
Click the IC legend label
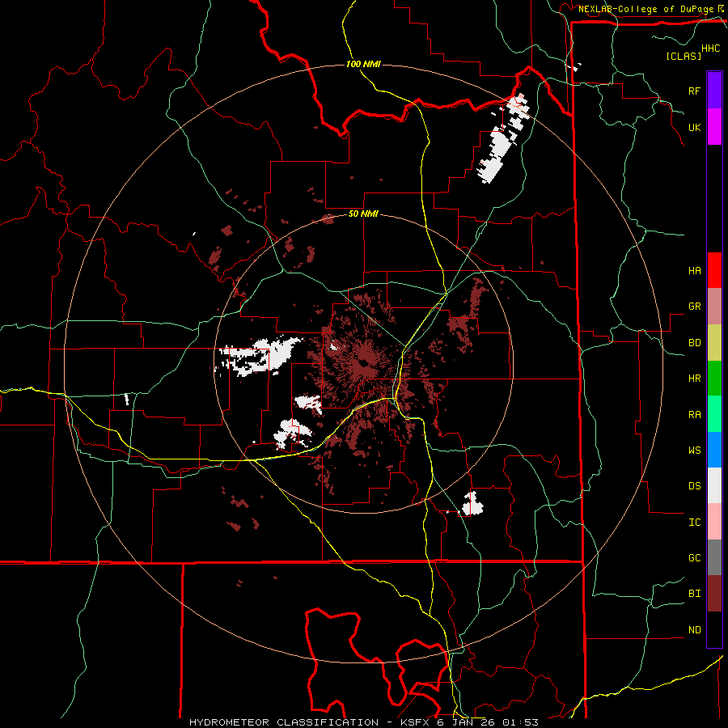click(694, 522)
